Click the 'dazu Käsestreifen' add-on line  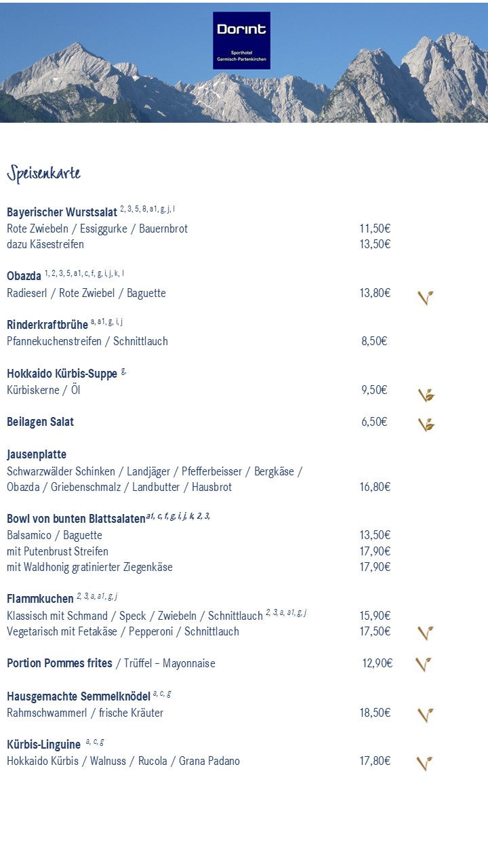[x=45, y=244]
